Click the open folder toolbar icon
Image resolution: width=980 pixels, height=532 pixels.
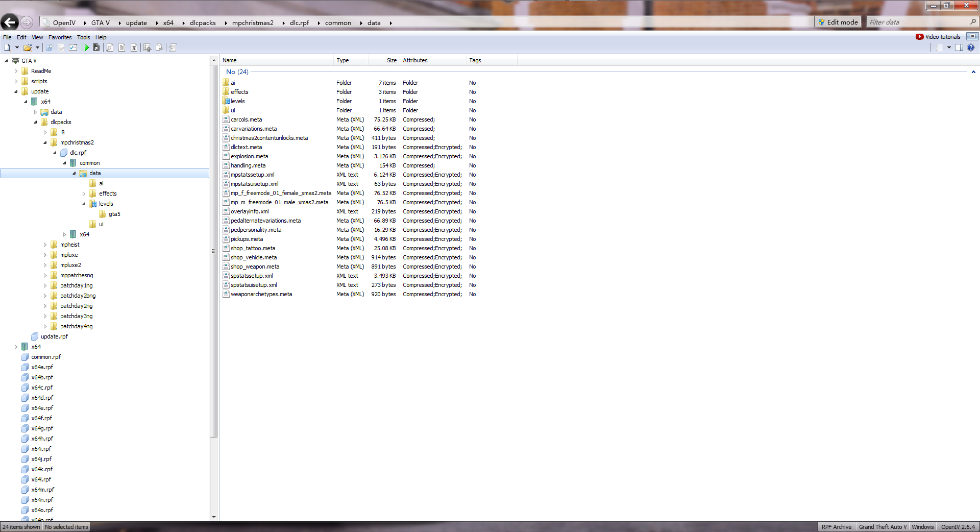pyautogui.click(x=28, y=47)
